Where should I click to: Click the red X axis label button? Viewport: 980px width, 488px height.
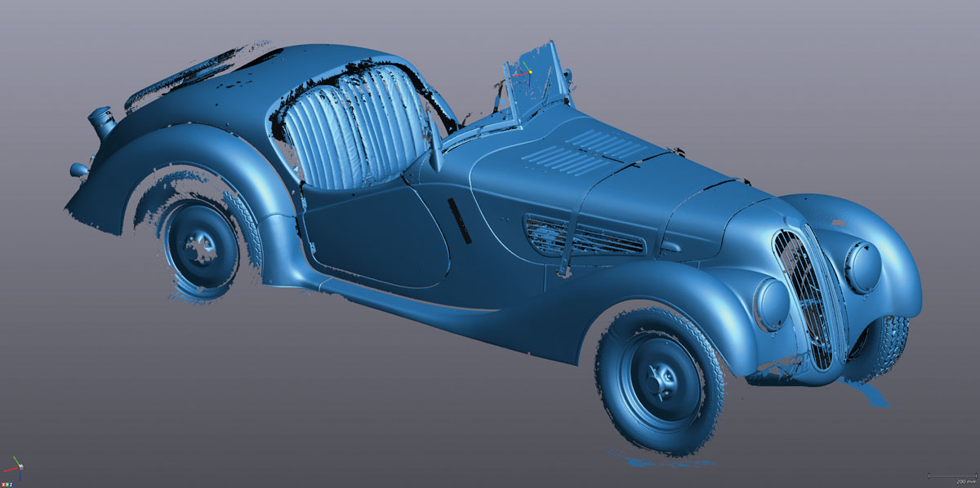coord(5,484)
